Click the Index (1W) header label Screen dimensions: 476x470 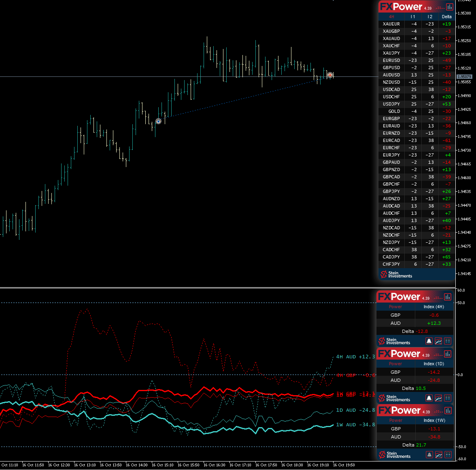coord(434,420)
